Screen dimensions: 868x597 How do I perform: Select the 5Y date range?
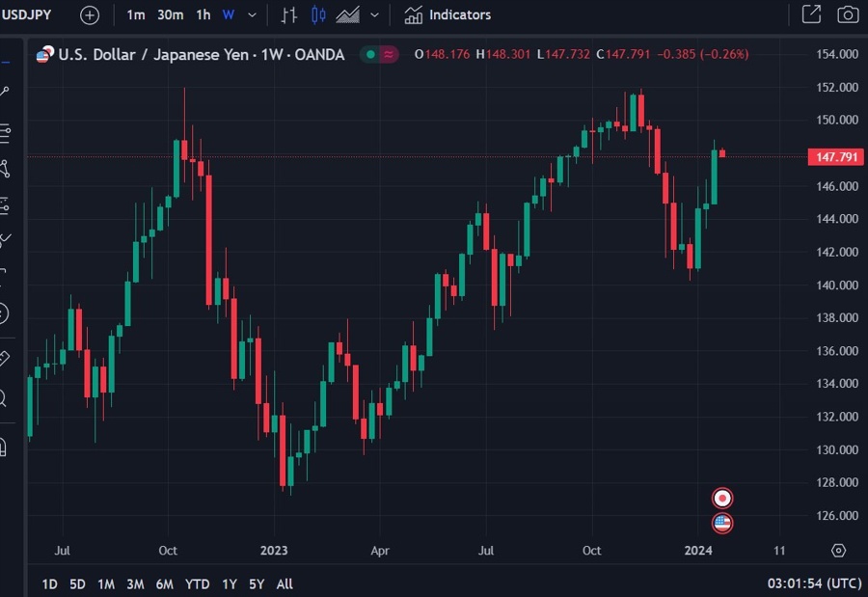point(257,583)
